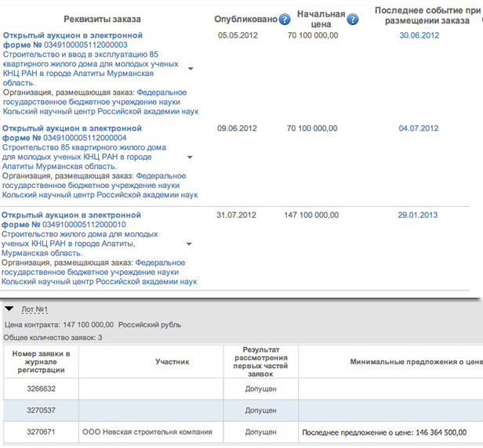Select start price 70 100 000,00 in first row
This screenshot has width=483, height=448.
pyautogui.click(x=313, y=35)
